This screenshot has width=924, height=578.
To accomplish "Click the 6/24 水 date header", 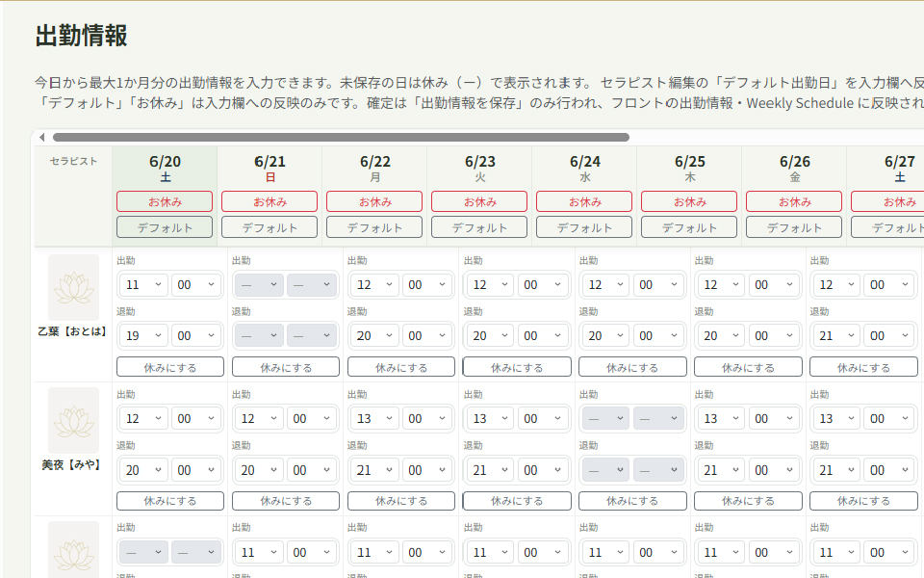I will (x=584, y=168).
